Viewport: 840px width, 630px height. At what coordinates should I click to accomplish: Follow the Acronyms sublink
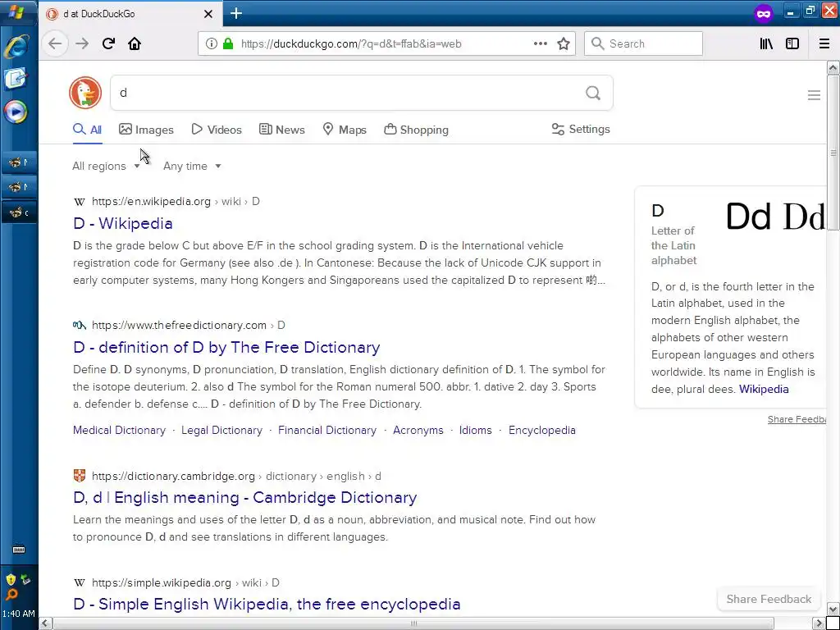click(418, 430)
